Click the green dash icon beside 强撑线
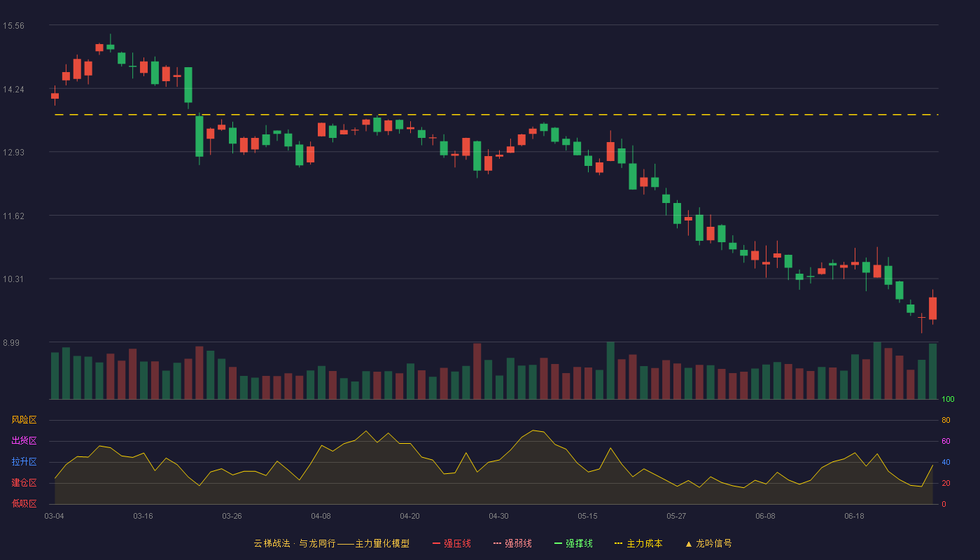 click(558, 543)
